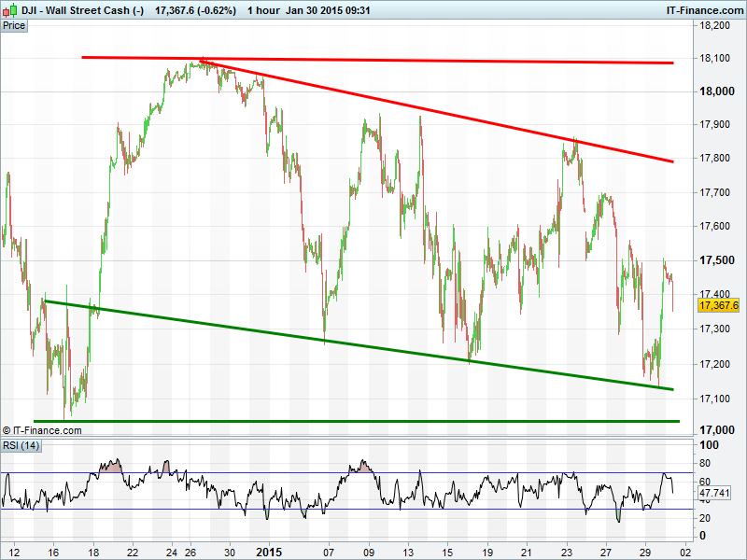Image resolution: width=747 pixels, height=560 pixels.
Task: Select the descending green support trendline
Action: click(x=358, y=345)
